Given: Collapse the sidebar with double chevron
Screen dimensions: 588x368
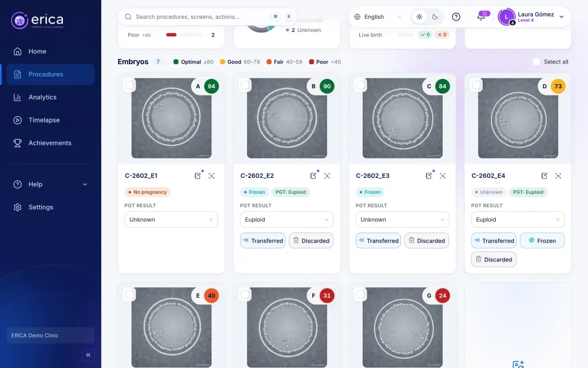Looking at the screenshot, I should [x=88, y=355].
